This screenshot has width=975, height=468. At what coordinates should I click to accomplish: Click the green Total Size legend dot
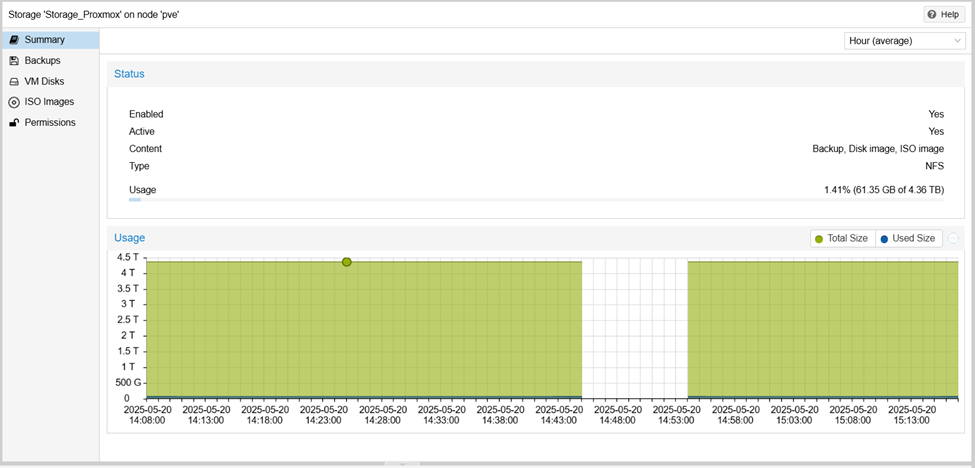(x=819, y=239)
